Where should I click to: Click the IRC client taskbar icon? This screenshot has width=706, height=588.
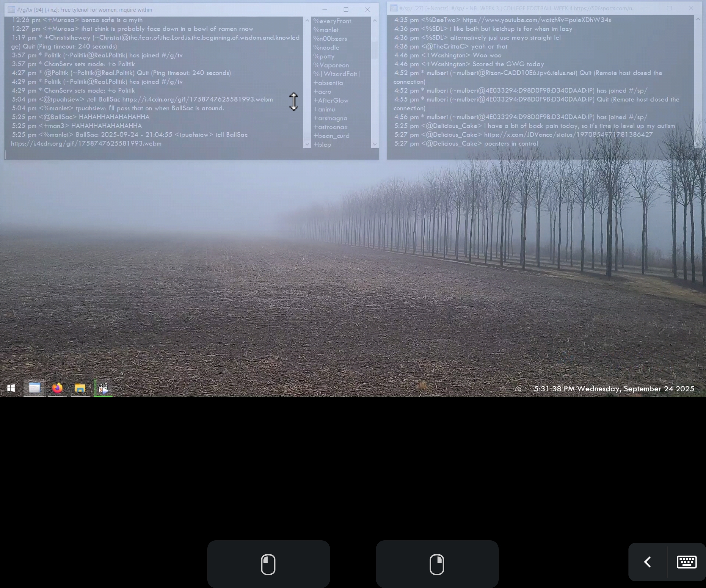34,388
